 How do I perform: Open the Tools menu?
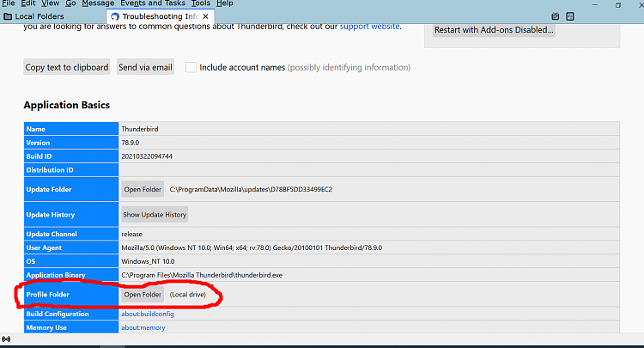pos(201,3)
